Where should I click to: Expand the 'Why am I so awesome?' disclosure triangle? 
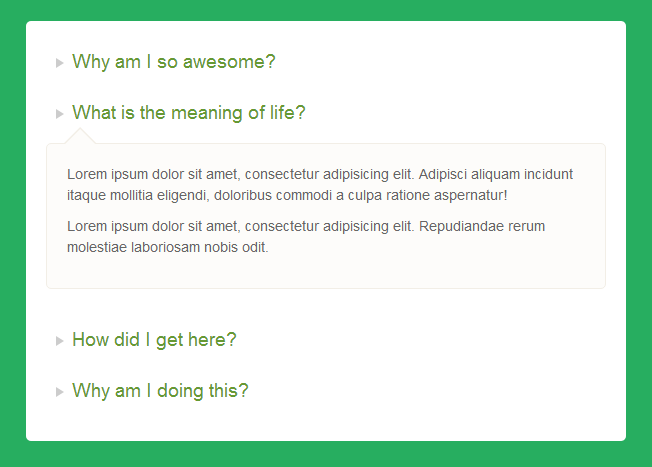59,63
